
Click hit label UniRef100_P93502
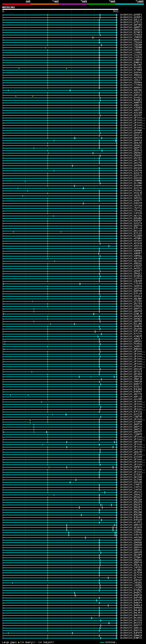click(x=131, y=344)
